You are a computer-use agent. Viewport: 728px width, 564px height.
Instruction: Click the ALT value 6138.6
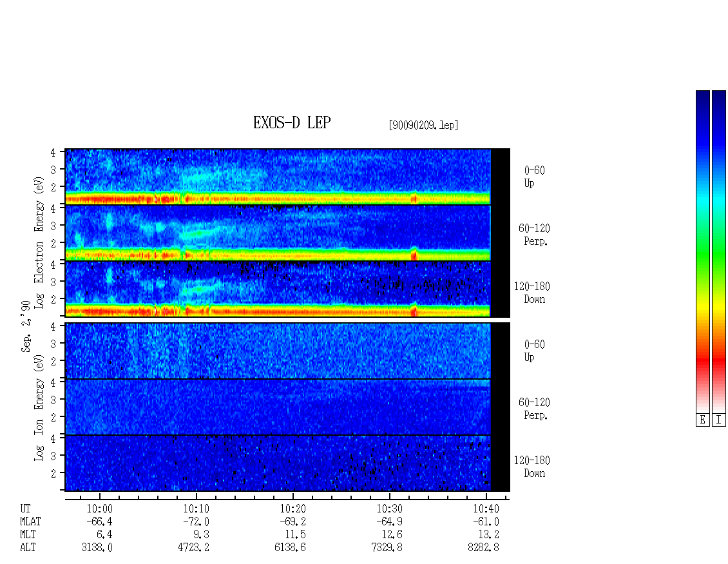pyautogui.click(x=290, y=548)
